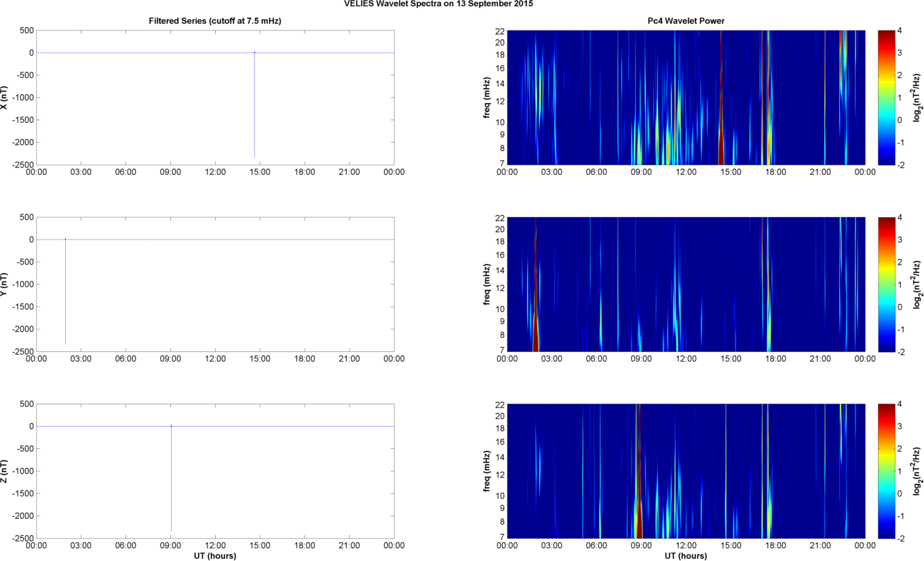The image size is (924, 561).
Task: Select the 'X (nT)' y-axis label
Action: [5, 98]
